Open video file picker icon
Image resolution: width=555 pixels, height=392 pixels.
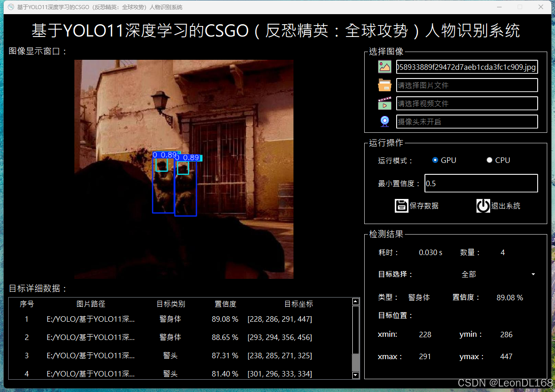(x=385, y=104)
